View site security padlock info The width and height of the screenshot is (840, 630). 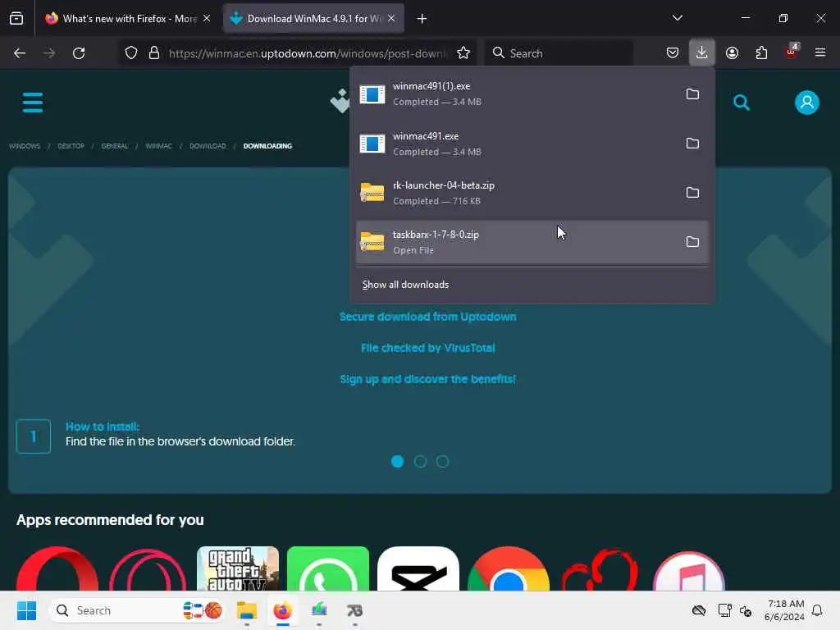tap(154, 53)
